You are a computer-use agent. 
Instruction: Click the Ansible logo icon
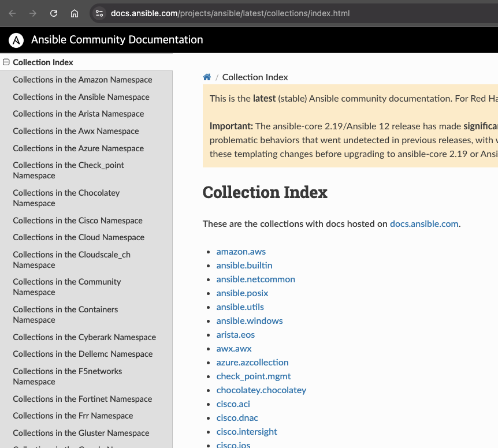pos(16,40)
